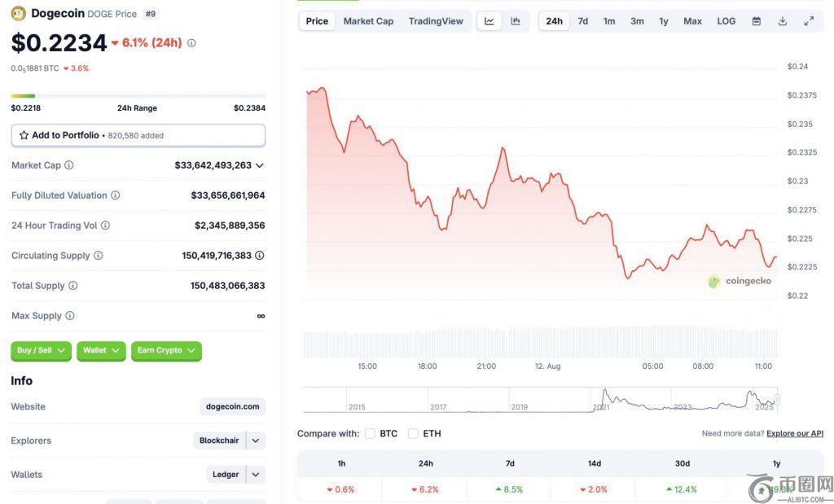Click the star icon in Add to Portfolio
The width and height of the screenshot is (834, 504).
click(x=24, y=135)
